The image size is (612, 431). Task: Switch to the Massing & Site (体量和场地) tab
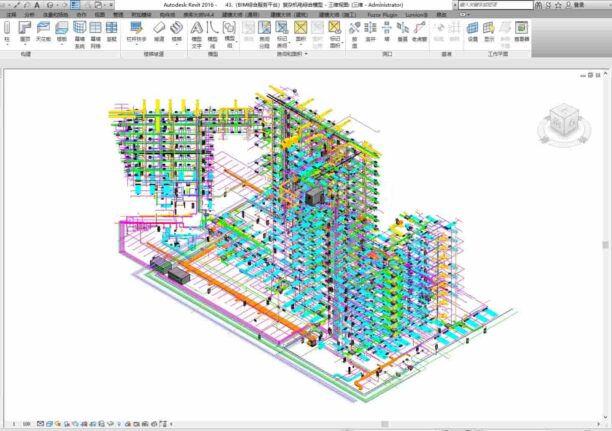(x=55, y=14)
